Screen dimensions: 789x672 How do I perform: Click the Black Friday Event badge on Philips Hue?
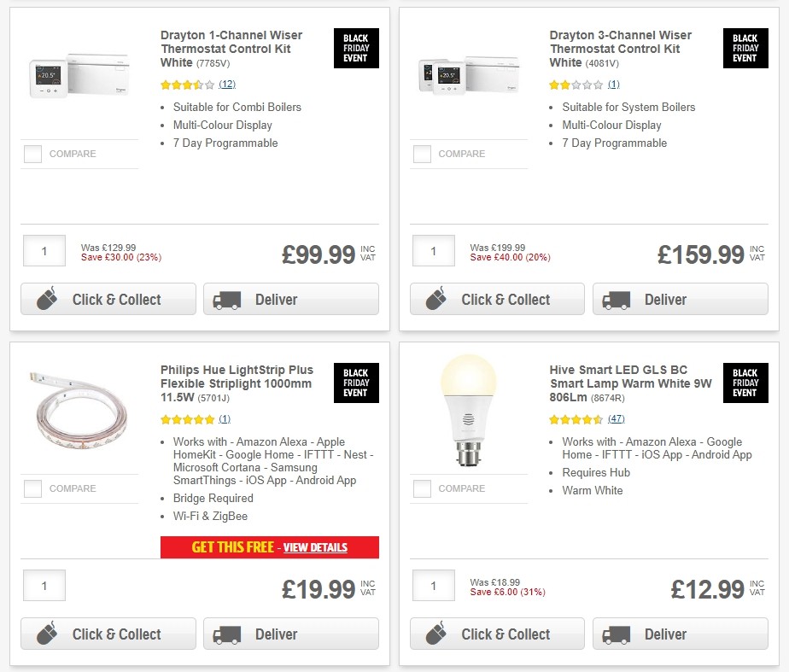(356, 383)
